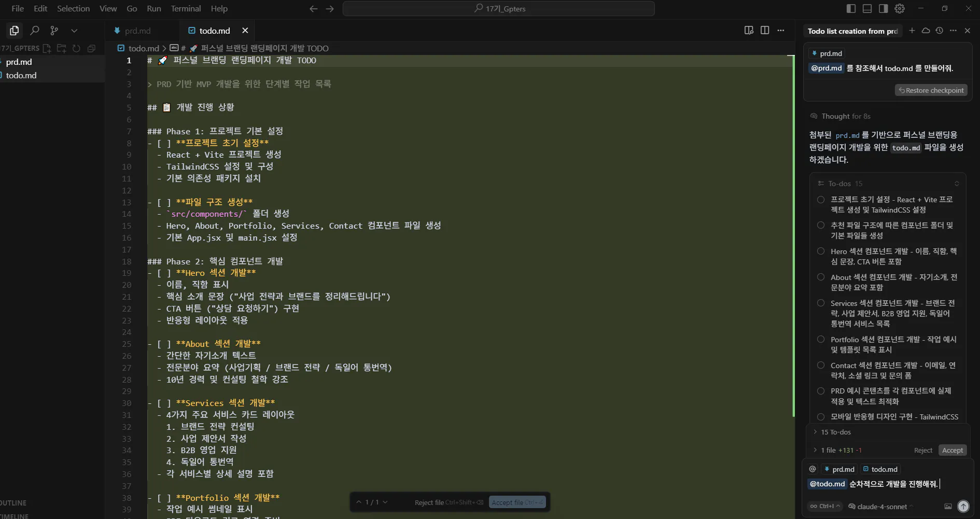Open the Selection menu

pos(73,9)
